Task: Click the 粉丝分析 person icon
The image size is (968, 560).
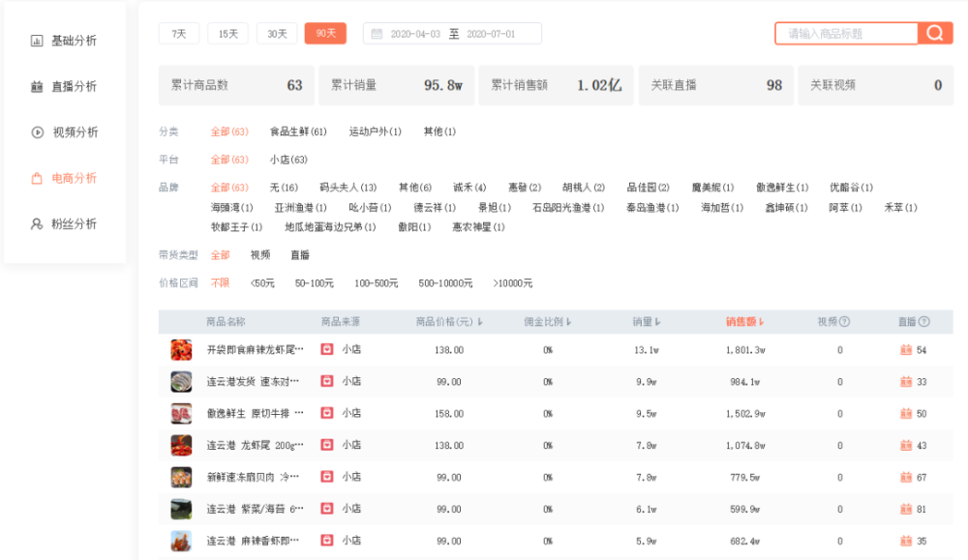Action: 37,223
